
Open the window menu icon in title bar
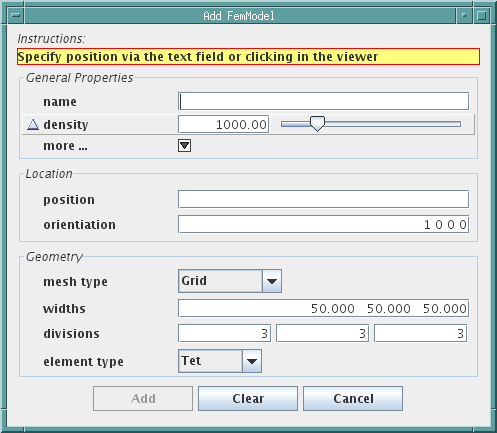[16, 15]
